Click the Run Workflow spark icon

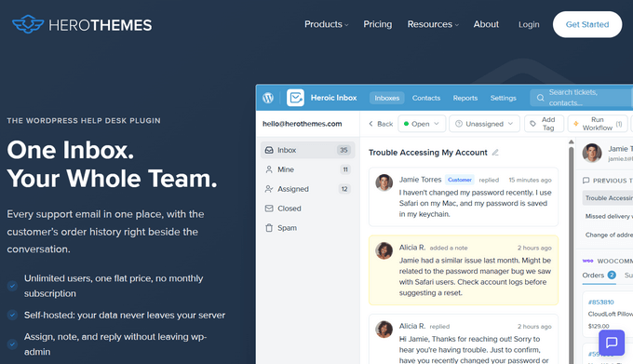pos(575,124)
